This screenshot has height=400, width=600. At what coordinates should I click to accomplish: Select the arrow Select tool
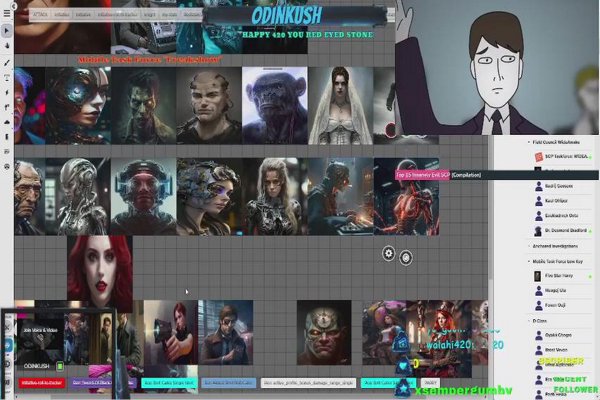point(7,31)
